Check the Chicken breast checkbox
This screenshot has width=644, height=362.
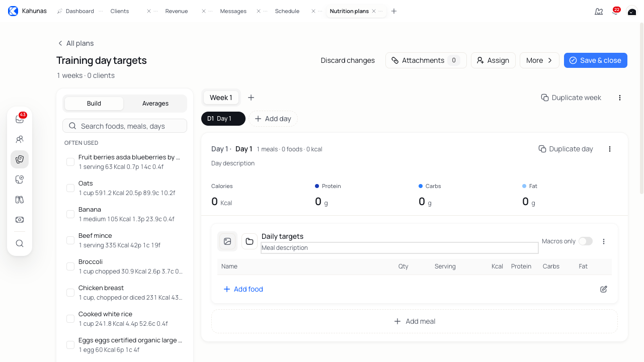tap(70, 293)
